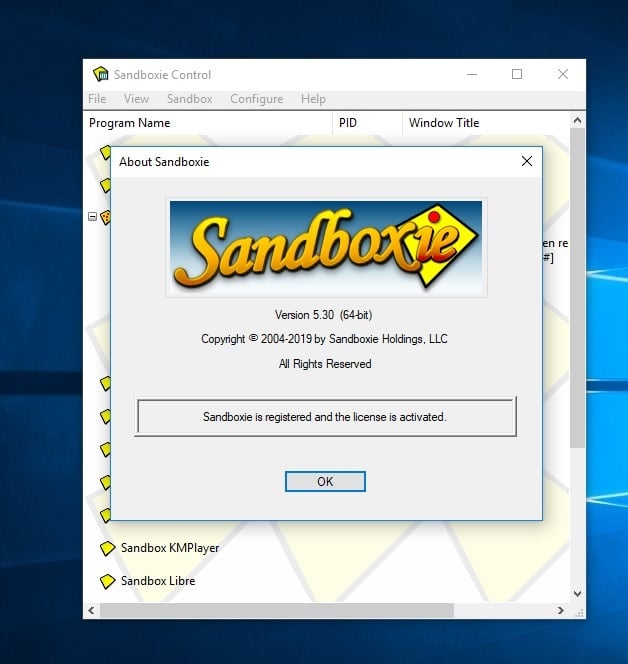Click the license activated status message

[x=325, y=417]
